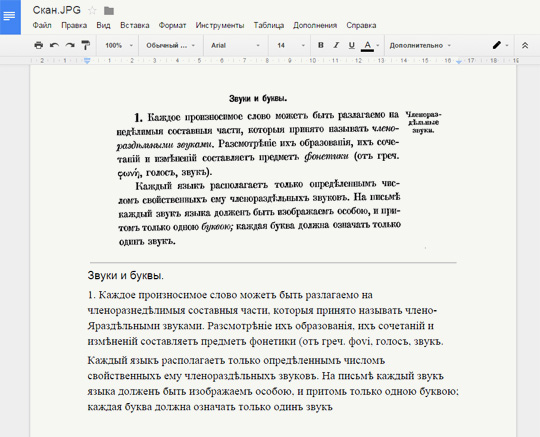
Task: Open the 100% zoom dropdown
Action: (x=118, y=45)
